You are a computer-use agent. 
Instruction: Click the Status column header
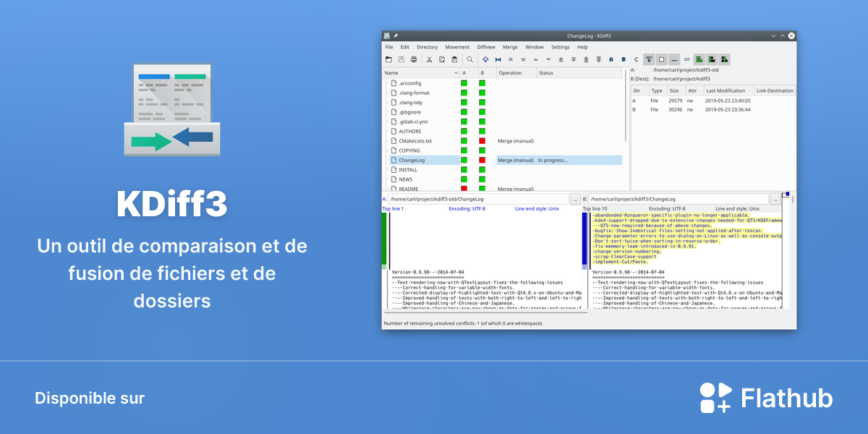tap(579, 73)
